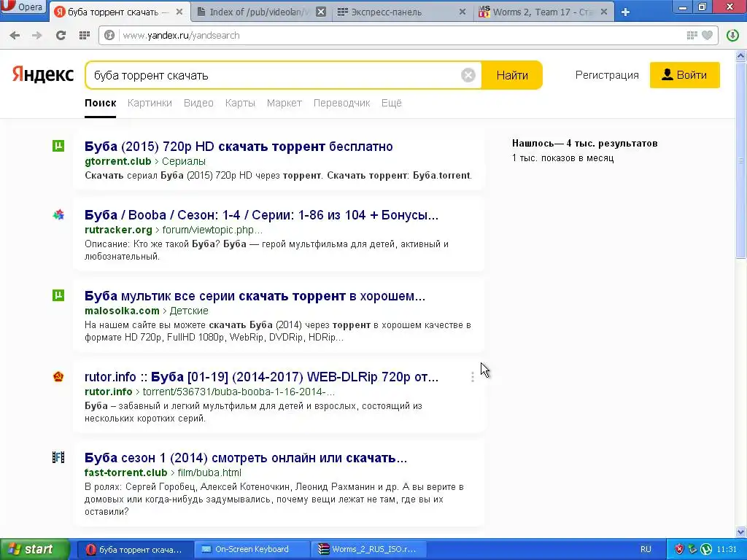Open a new tab with the plus icon
Image resolution: width=747 pixels, height=560 pixels.
click(x=625, y=12)
